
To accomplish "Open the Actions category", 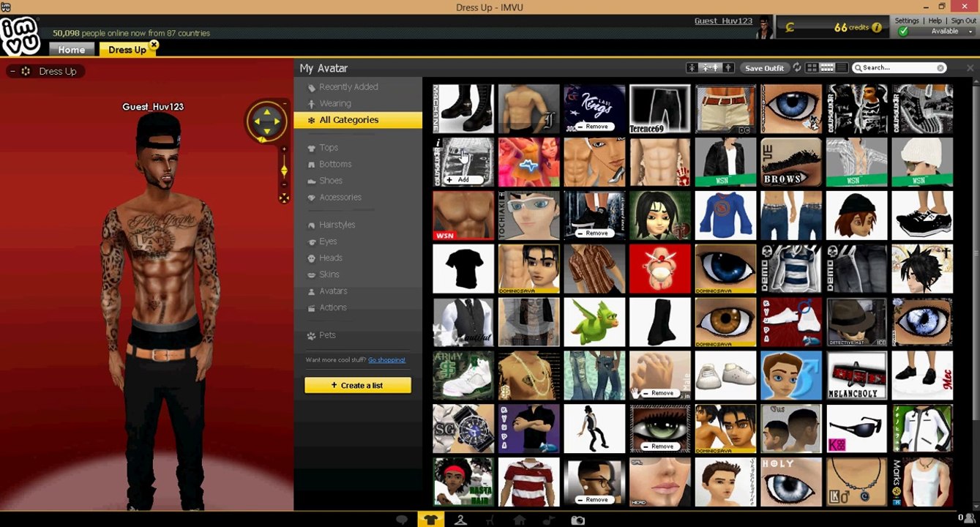I will [333, 307].
